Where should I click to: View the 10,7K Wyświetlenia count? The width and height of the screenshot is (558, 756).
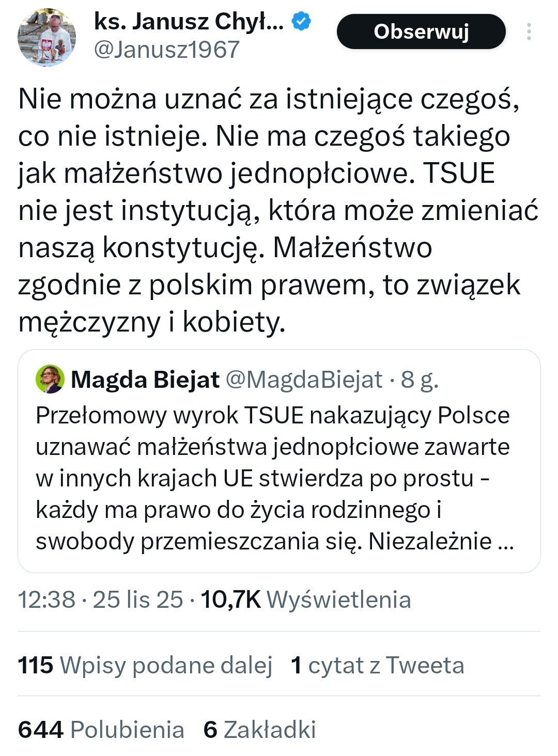[306, 600]
